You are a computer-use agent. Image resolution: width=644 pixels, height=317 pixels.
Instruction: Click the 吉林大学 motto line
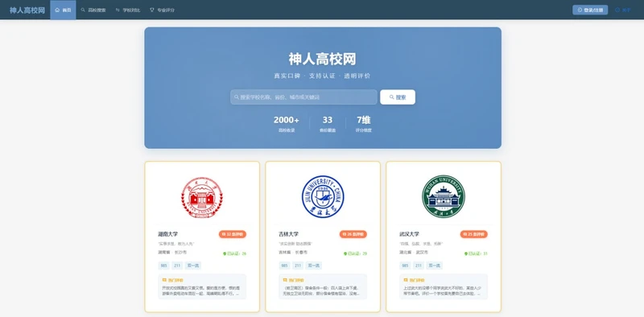295,244
